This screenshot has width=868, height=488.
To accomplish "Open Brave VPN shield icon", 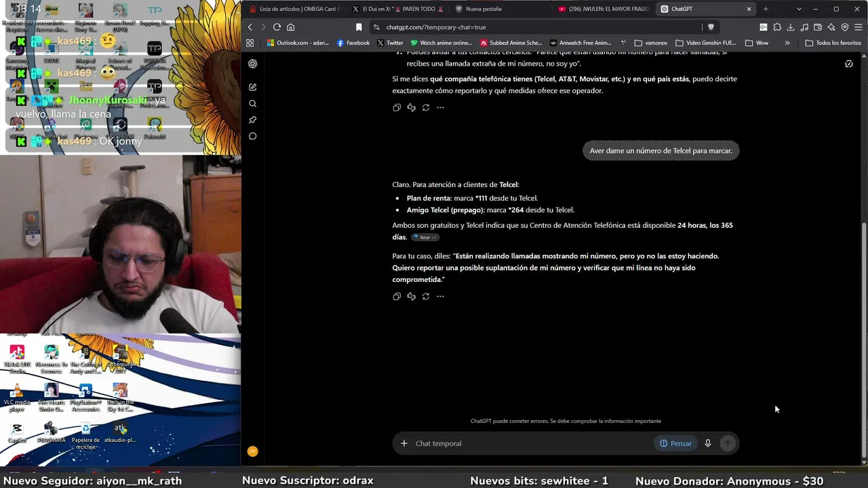I will pyautogui.click(x=845, y=27).
